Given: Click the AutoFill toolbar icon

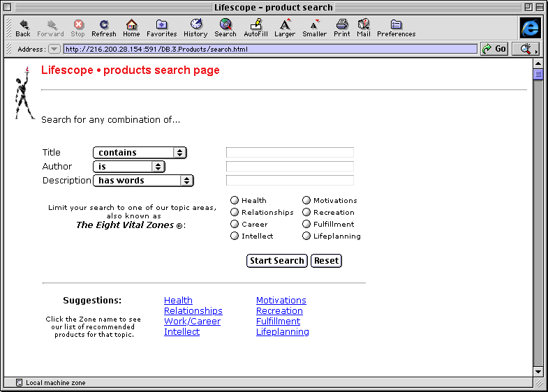Looking at the screenshot, I should (x=256, y=28).
